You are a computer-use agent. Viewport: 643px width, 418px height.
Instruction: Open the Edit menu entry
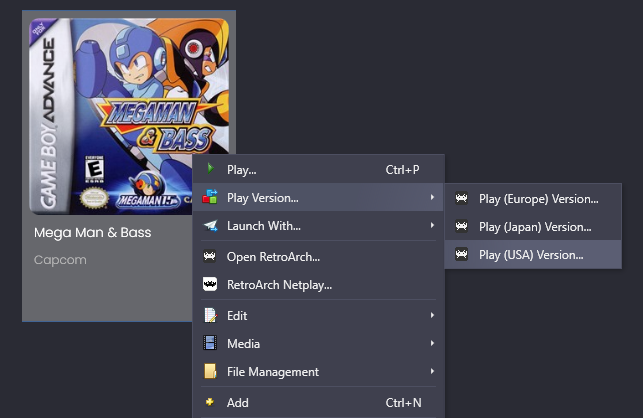[x=318, y=315]
